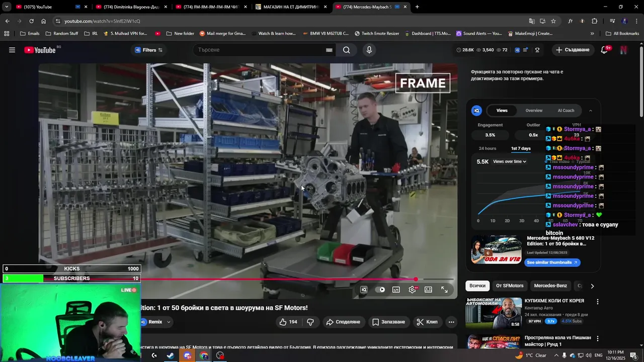Click the Създаване create button
This screenshot has height=362, width=644.
coord(573,50)
